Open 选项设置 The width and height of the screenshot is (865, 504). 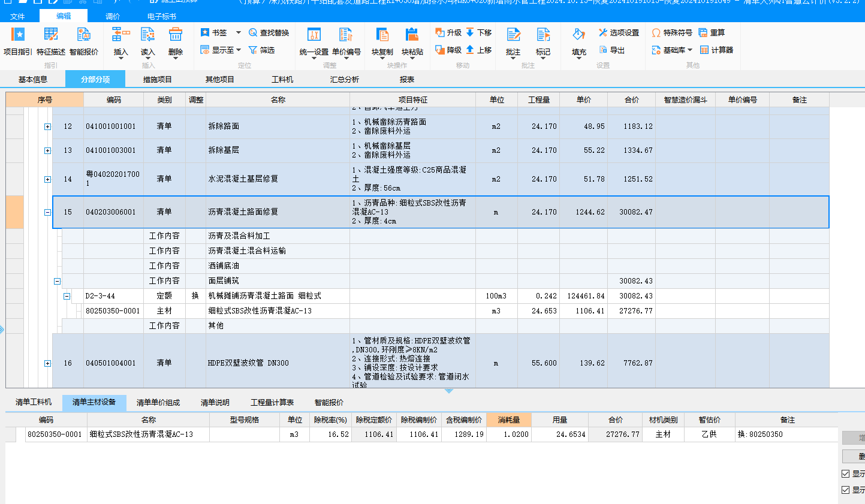[x=619, y=32]
